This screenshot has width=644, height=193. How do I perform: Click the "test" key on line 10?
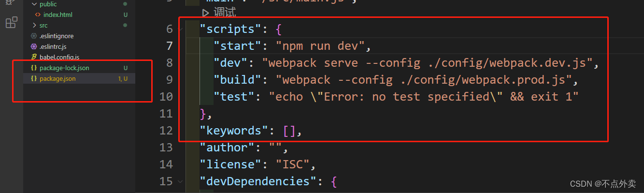234,97
